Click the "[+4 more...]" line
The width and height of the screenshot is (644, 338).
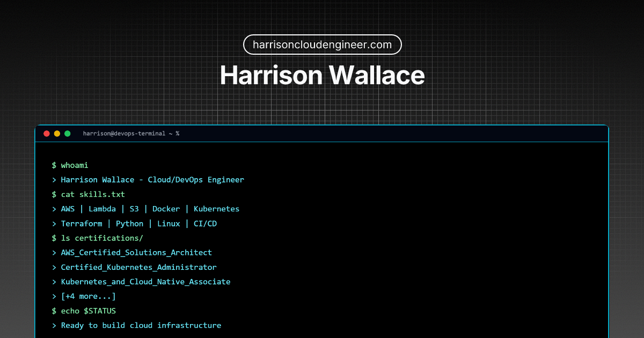[84, 296]
